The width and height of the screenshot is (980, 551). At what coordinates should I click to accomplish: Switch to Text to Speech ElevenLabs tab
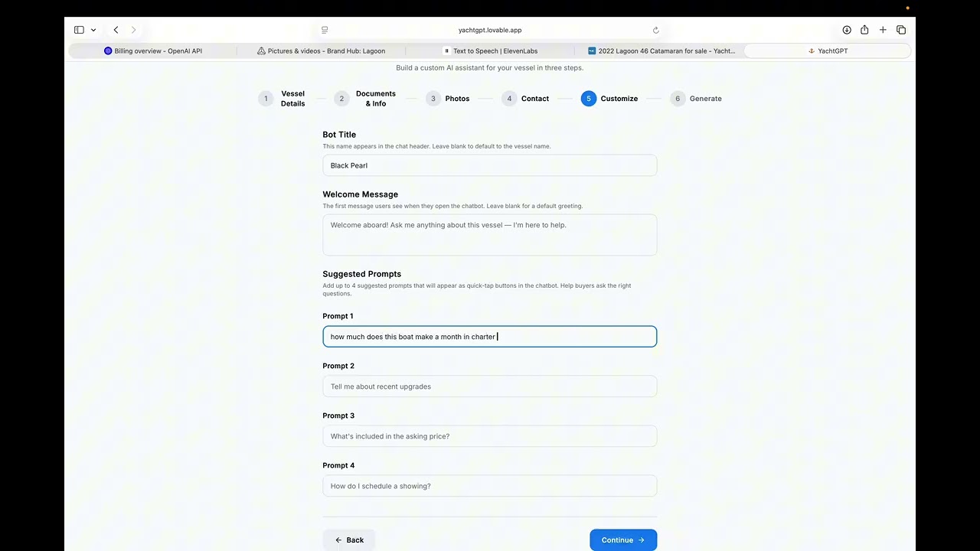coord(490,51)
